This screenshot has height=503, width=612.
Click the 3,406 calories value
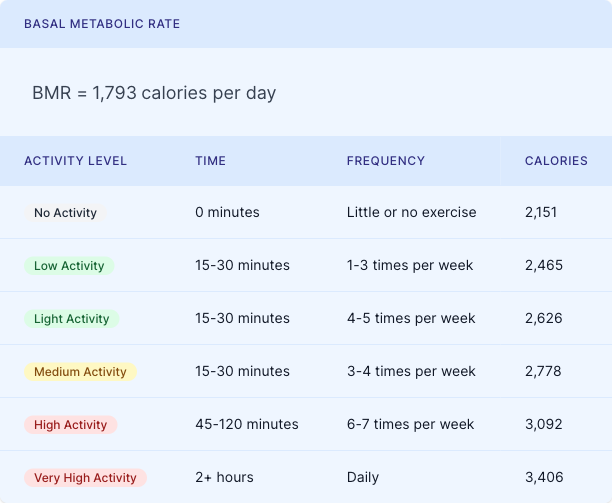[x=543, y=478]
